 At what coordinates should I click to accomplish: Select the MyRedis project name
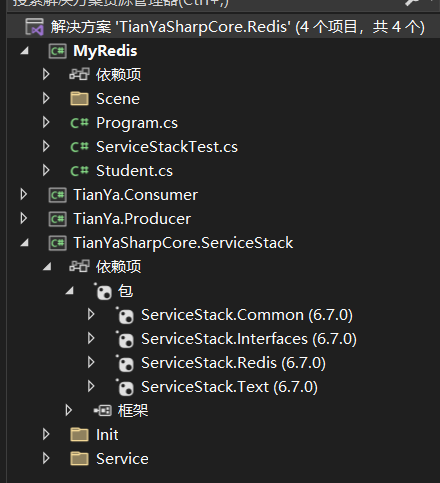tap(105, 51)
